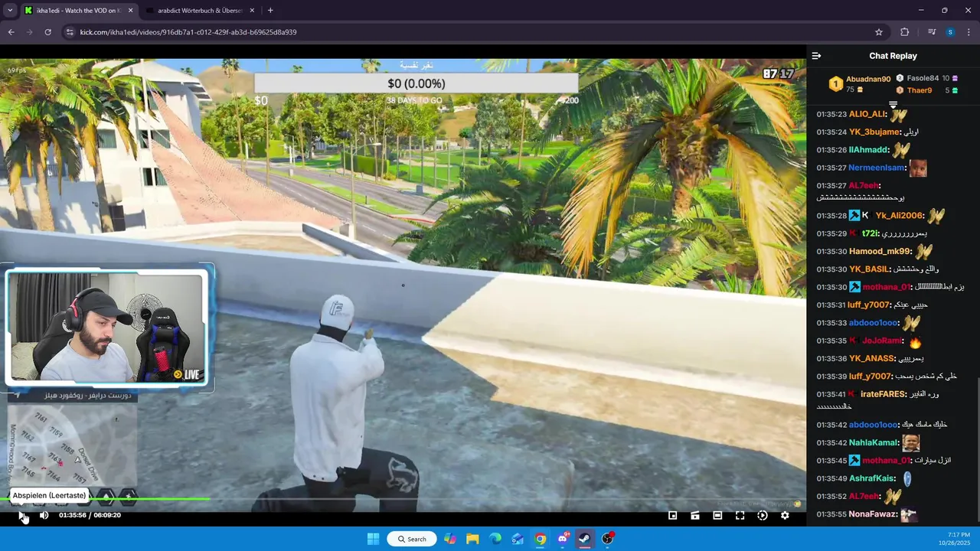980x551 pixels.
Task: Open Chrome profile avatar
Action: tap(950, 32)
